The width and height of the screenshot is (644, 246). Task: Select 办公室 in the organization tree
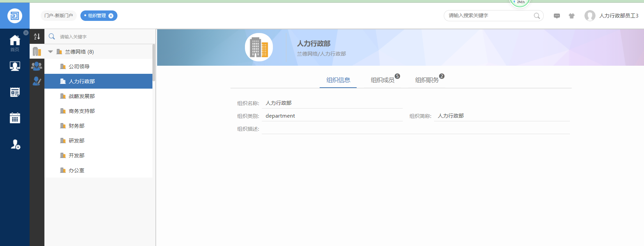[76, 170]
